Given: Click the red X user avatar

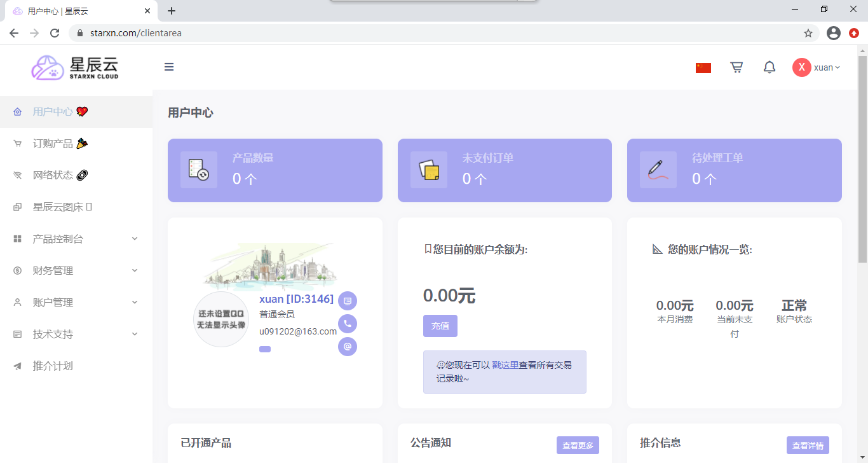Looking at the screenshot, I should (x=802, y=67).
